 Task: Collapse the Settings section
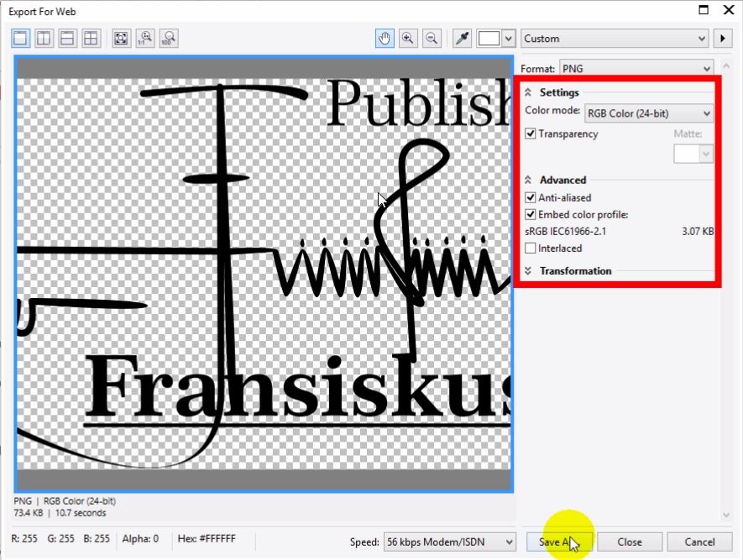click(x=528, y=92)
